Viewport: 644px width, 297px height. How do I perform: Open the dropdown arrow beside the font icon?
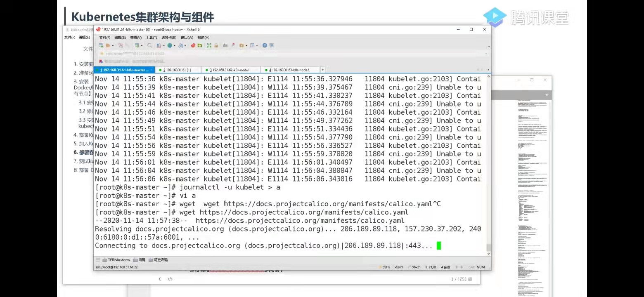pyautogui.click(x=185, y=45)
